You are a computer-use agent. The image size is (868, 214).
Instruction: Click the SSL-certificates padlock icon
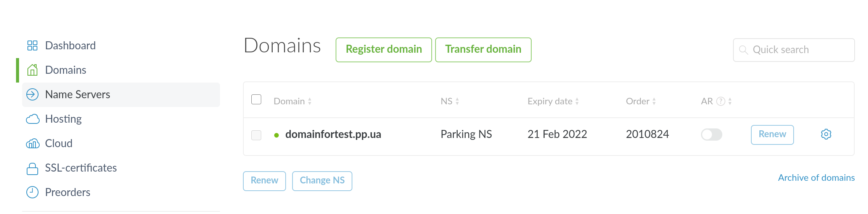pyautogui.click(x=32, y=169)
